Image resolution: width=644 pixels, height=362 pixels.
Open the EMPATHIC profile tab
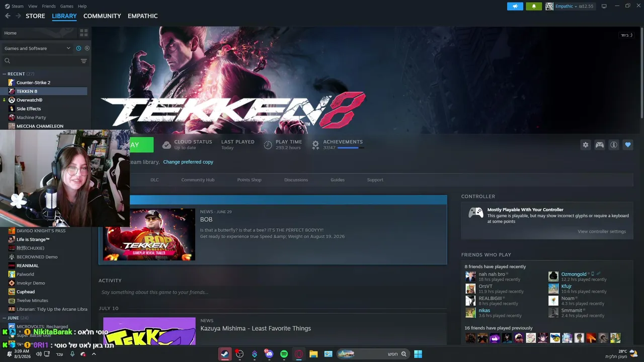coord(142,16)
